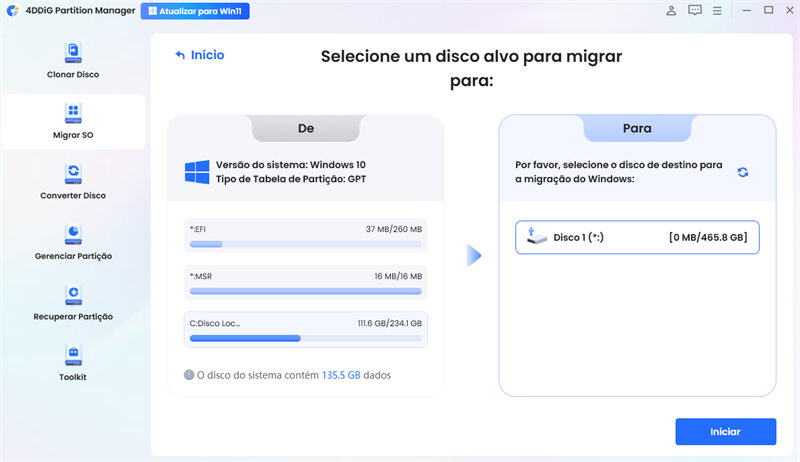Go back to Início
The height and width of the screenshot is (462, 800).
point(199,55)
